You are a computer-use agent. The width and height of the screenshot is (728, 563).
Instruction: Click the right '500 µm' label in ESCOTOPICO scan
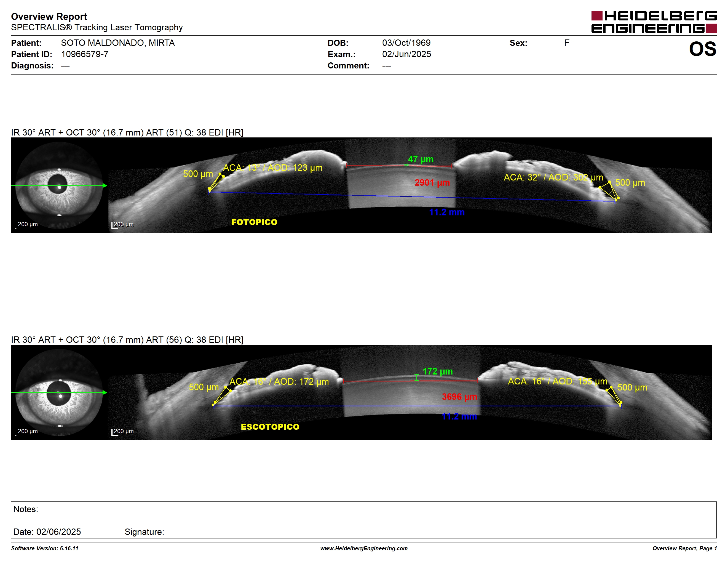pyautogui.click(x=632, y=387)
